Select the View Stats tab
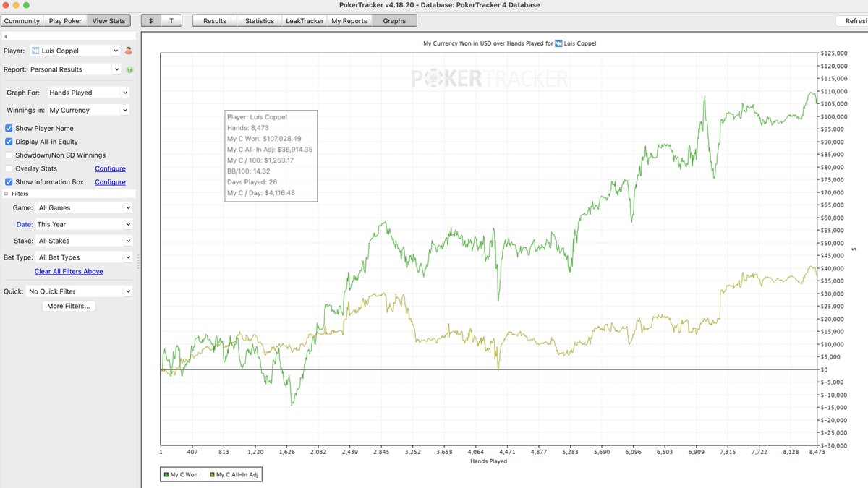This screenshot has height=488, width=868. [x=109, y=21]
